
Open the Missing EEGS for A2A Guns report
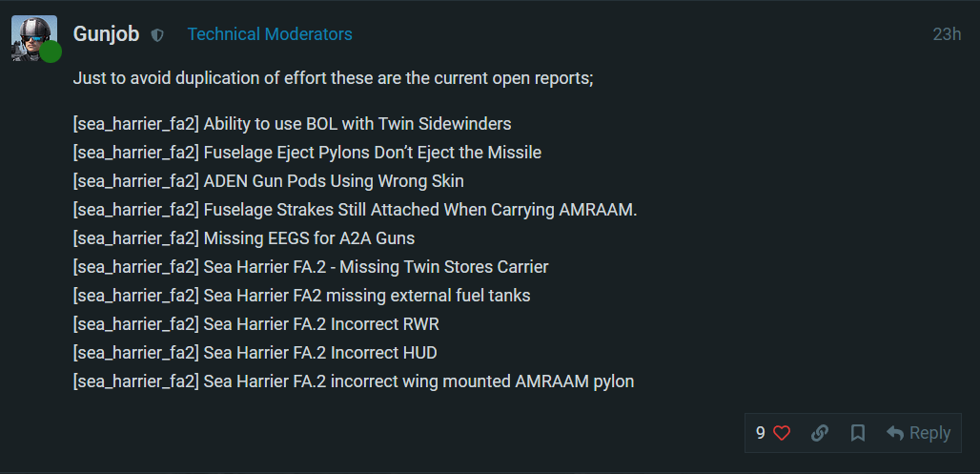244,238
